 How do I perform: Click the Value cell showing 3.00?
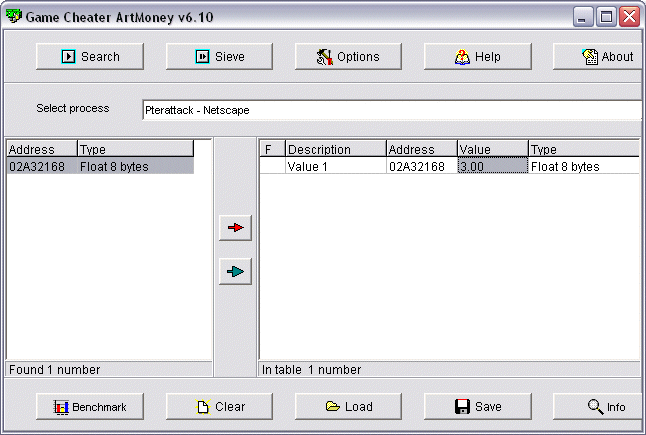coord(492,167)
